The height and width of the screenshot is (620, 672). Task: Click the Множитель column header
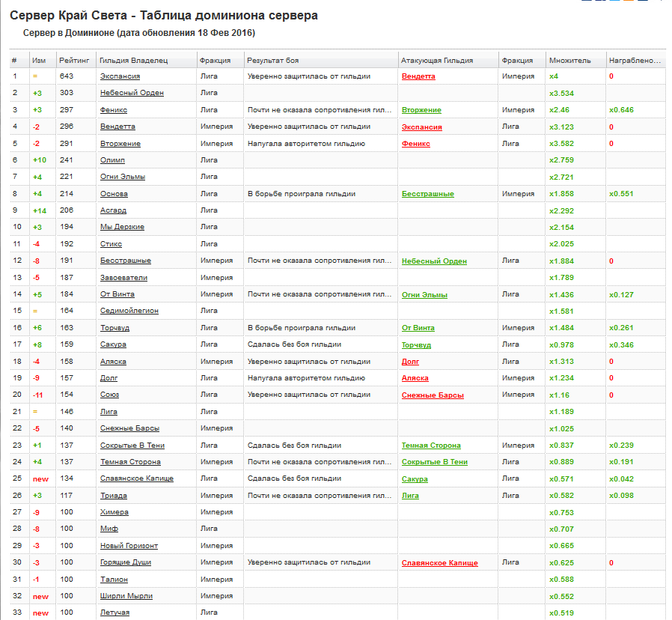pyautogui.click(x=569, y=61)
